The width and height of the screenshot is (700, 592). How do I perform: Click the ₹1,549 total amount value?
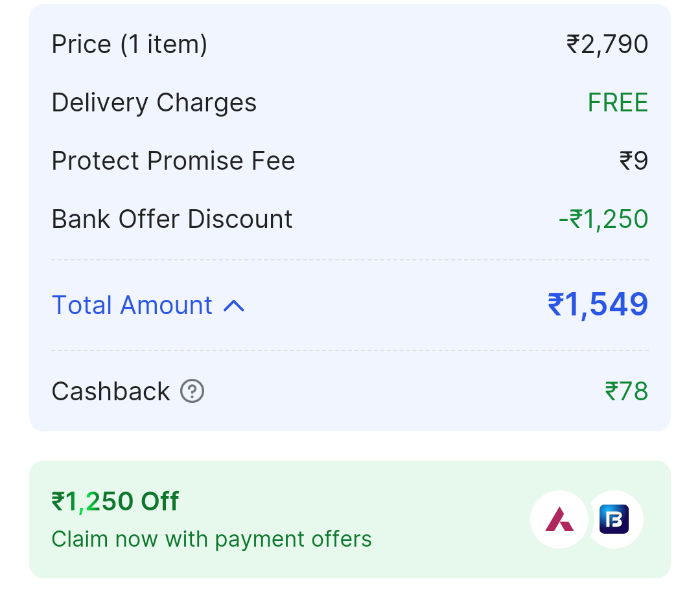click(x=598, y=304)
